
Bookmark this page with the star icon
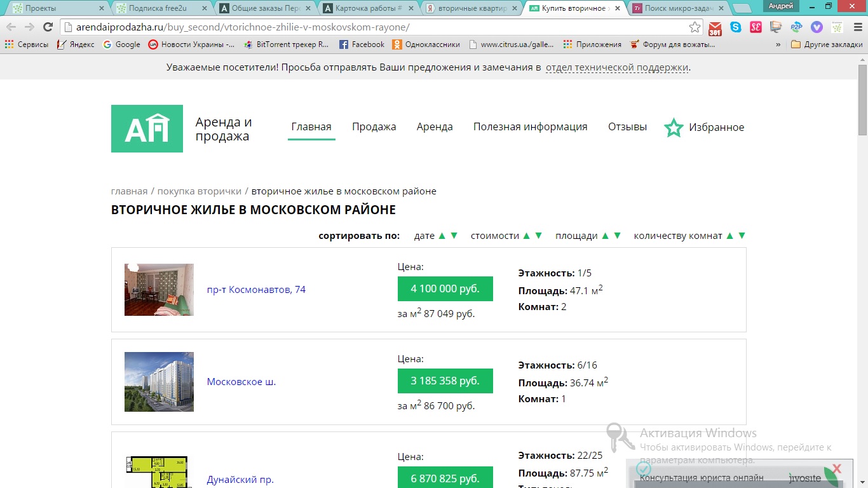[695, 27]
